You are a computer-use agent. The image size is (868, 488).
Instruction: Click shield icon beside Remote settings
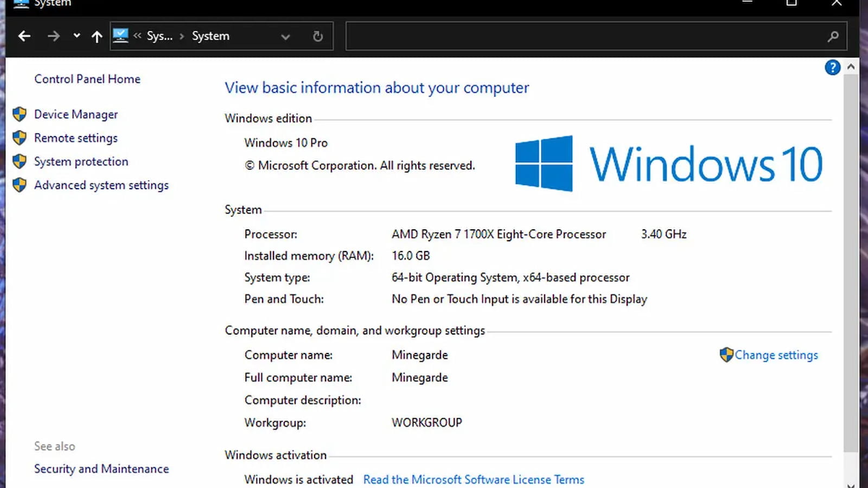[x=20, y=138]
